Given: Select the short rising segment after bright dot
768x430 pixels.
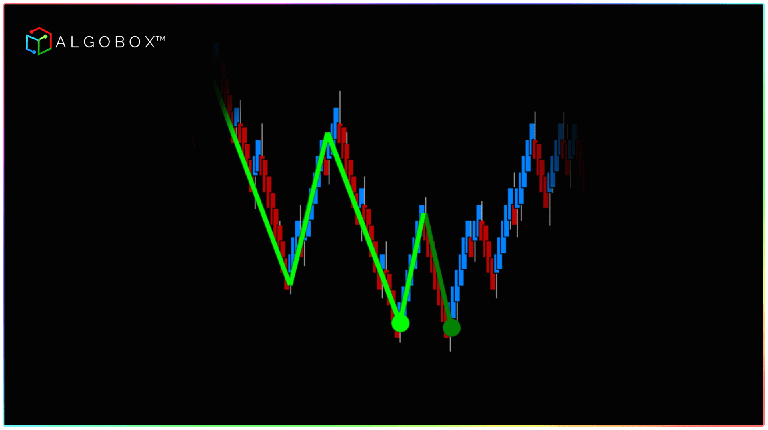Looking at the screenshot, I should (x=412, y=268).
